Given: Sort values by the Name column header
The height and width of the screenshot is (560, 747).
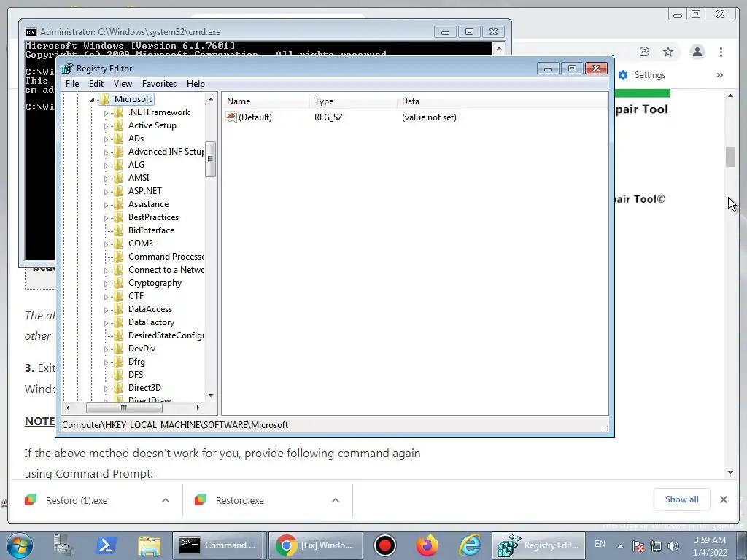Looking at the screenshot, I should pos(266,101).
